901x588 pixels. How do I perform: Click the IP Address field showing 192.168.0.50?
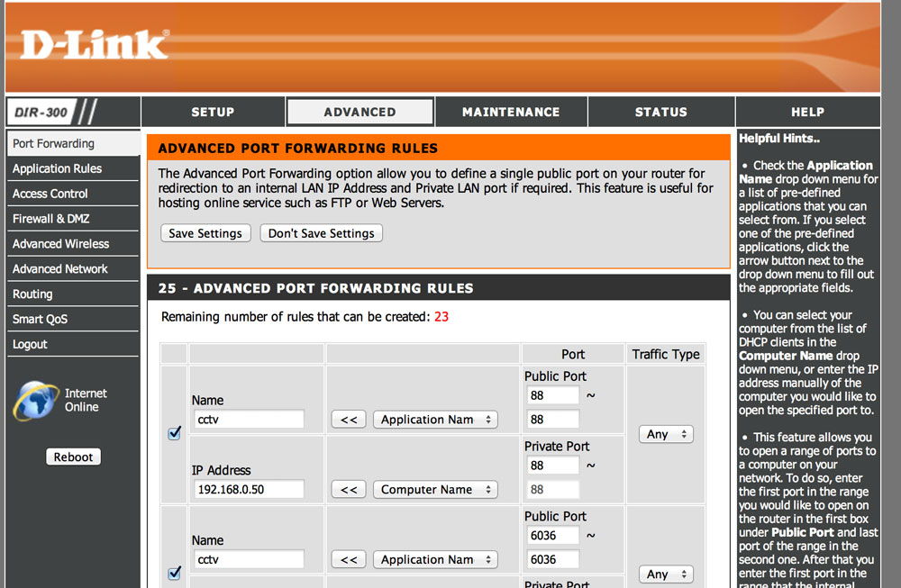(x=248, y=490)
